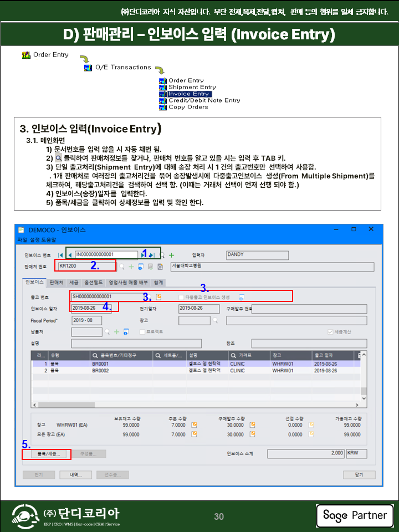Open drilldown icon next to shipment number
The image size is (399, 532).
(x=158, y=297)
